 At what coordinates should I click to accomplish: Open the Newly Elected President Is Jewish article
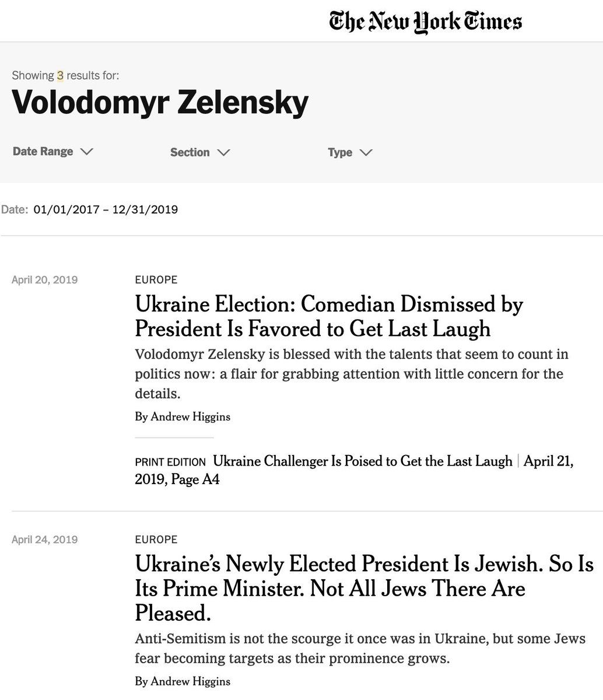(x=364, y=588)
